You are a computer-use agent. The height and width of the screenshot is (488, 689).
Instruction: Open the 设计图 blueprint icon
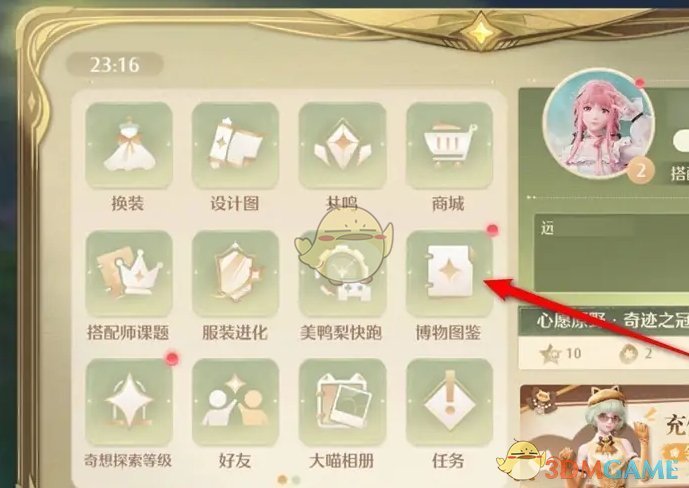pyautogui.click(x=235, y=145)
